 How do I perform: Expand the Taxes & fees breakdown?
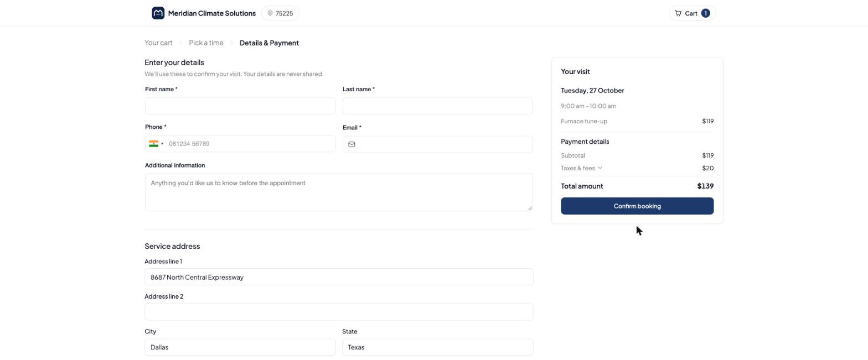pyautogui.click(x=581, y=168)
